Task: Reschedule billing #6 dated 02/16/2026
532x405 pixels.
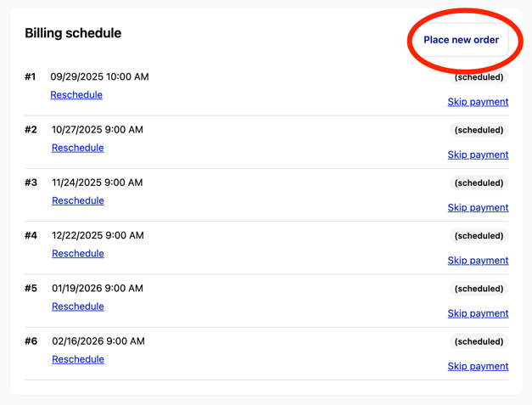Action: coord(77,359)
